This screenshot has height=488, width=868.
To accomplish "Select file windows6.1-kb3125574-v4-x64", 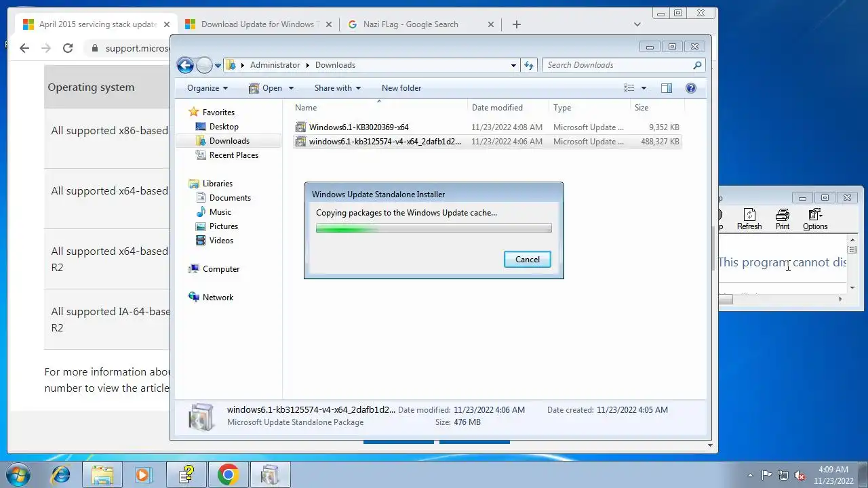I will coord(487,142).
